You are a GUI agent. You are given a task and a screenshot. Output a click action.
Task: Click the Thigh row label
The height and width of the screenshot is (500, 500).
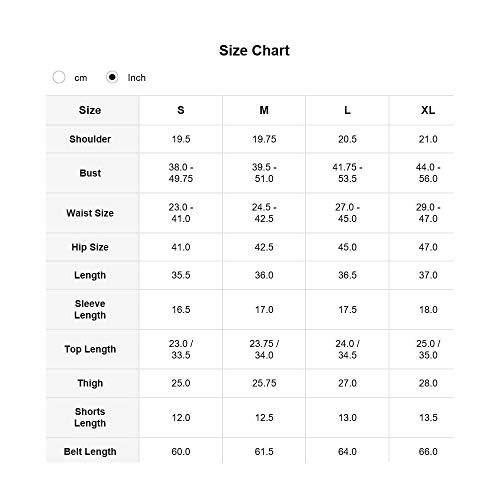[90, 383]
